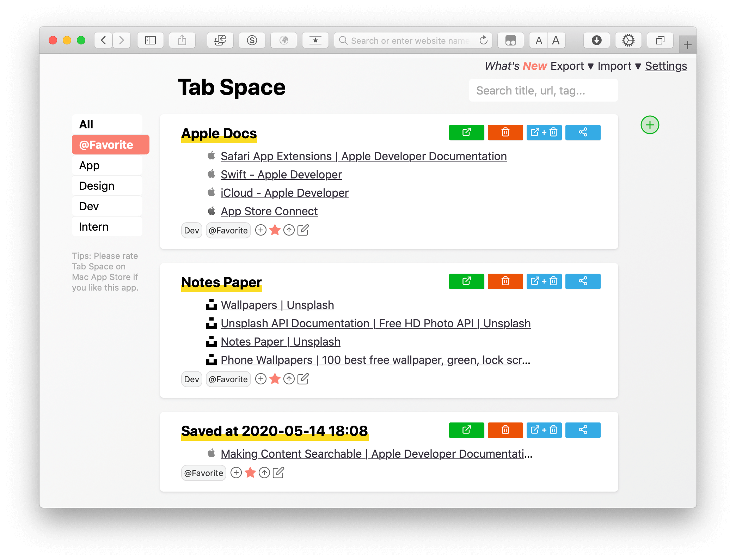This screenshot has height=560, width=736.
Task: Click @Favorite tag on Notes Paper group
Action: [x=228, y=379]
